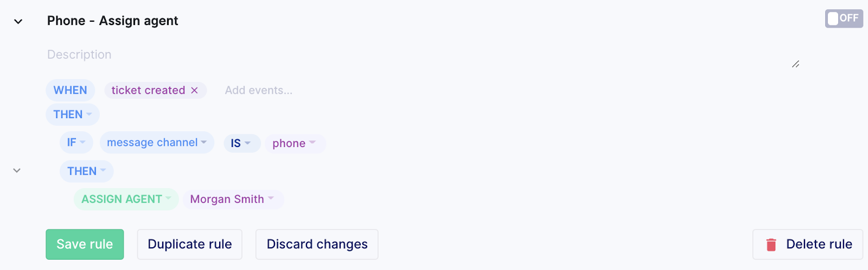Open the first THEN dropdown
868x270 pixels.
[72, 114]
